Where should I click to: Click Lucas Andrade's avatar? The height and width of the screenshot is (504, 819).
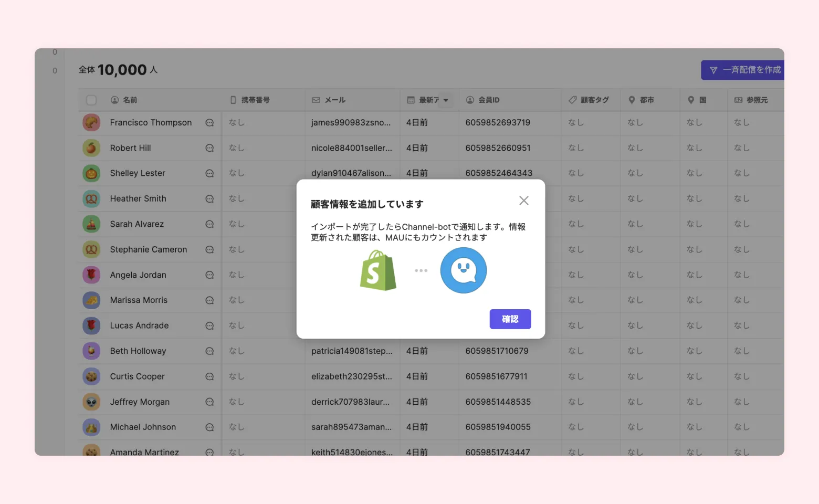(91, 325)
